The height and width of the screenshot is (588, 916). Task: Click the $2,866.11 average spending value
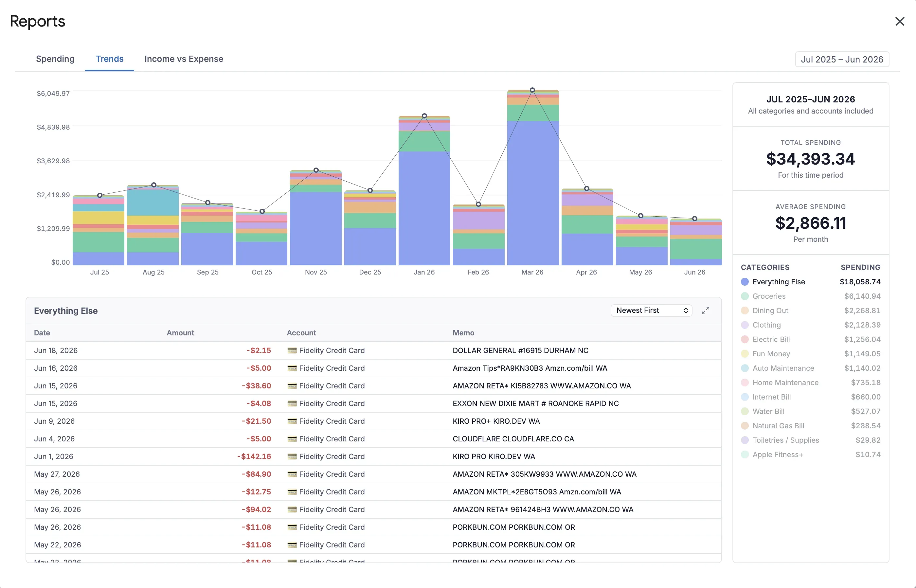tap(810, 223)
